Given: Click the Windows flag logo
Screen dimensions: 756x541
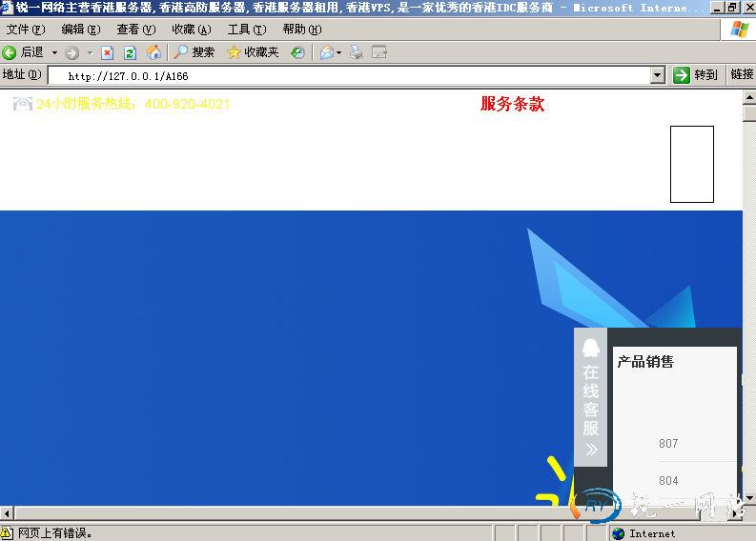Looking at the screenshot, I should point(739,30).
